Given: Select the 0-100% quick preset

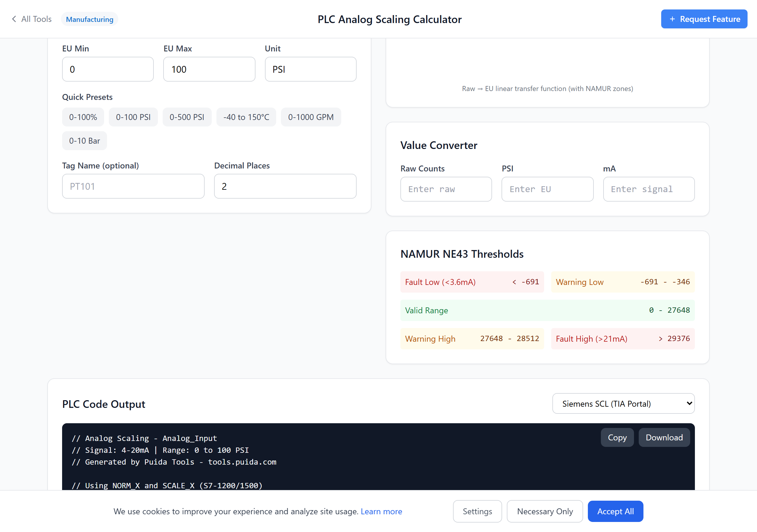Looking at the screenshot, I should click(x=83, y=117).
